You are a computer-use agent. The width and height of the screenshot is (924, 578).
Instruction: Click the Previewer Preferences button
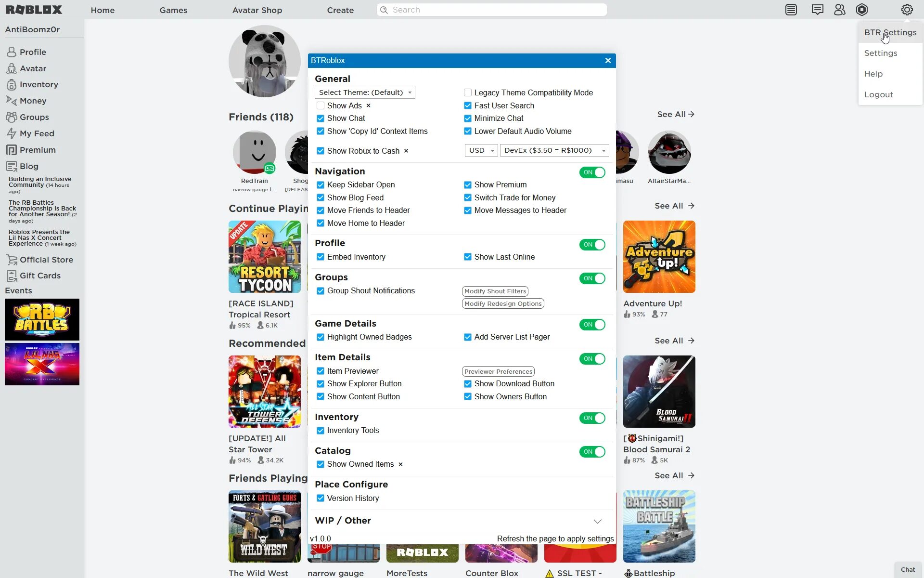pos(498,371)
